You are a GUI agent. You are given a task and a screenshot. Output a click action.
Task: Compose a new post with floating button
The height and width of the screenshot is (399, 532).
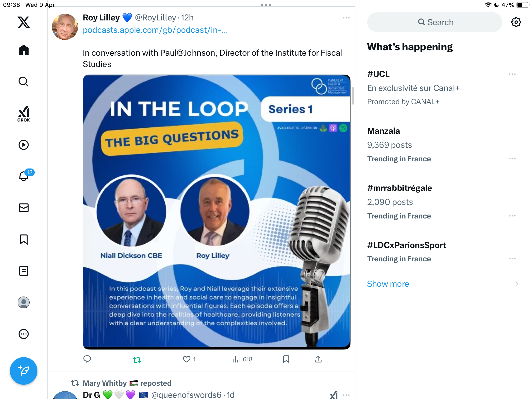pos(24,371)
